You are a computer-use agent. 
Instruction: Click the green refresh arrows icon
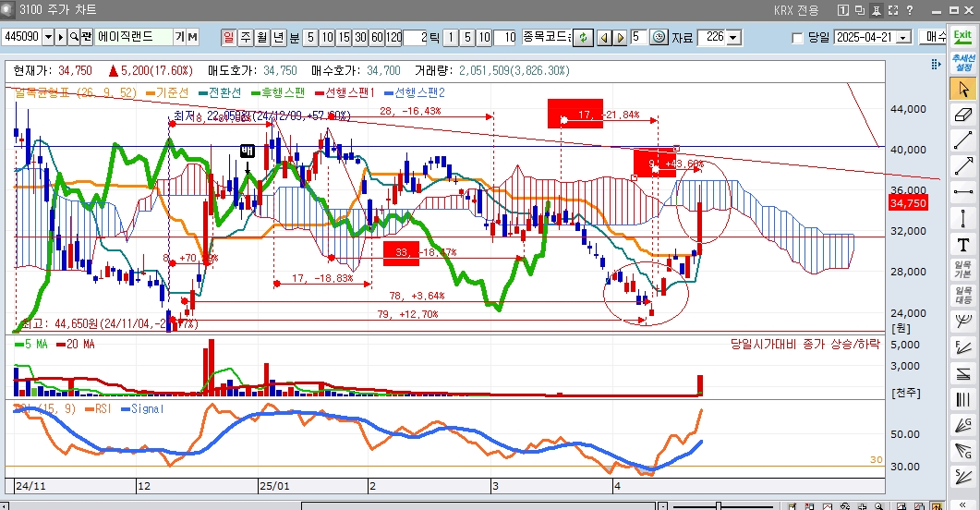click(583, 37)
